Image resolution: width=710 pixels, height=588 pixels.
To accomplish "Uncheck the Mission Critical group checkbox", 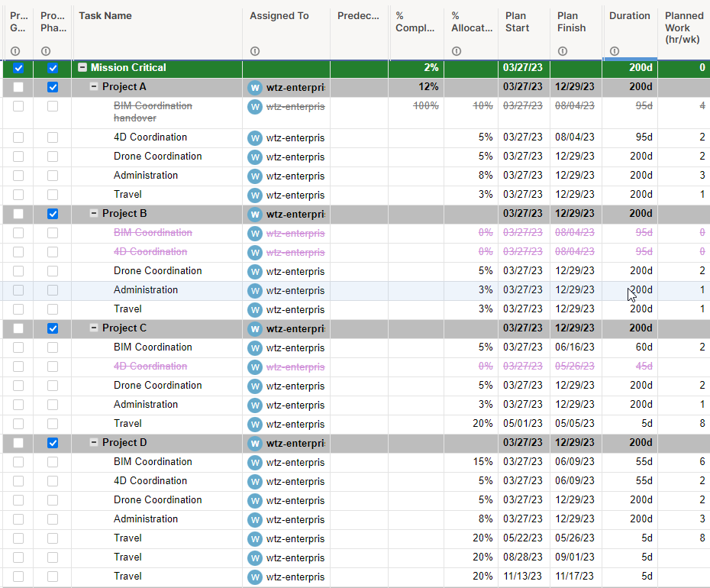I will click(18, 68).
